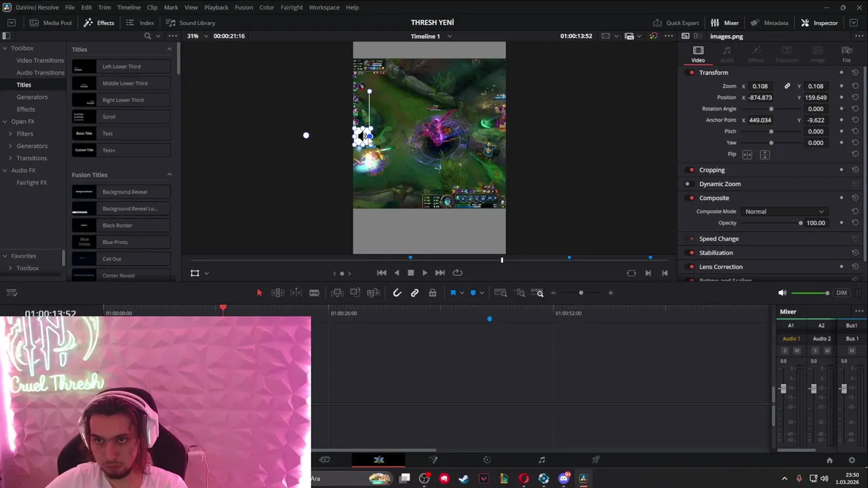The image size is (868, 488).
Task: Open the Fusion menu
Action: (x=243, y=7)
